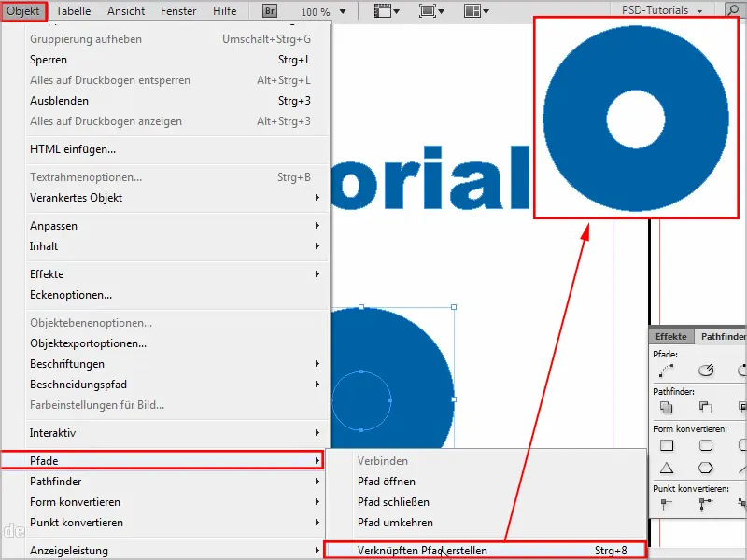
Task: Expand the Effekte submenu
Action: pos(317,274)
